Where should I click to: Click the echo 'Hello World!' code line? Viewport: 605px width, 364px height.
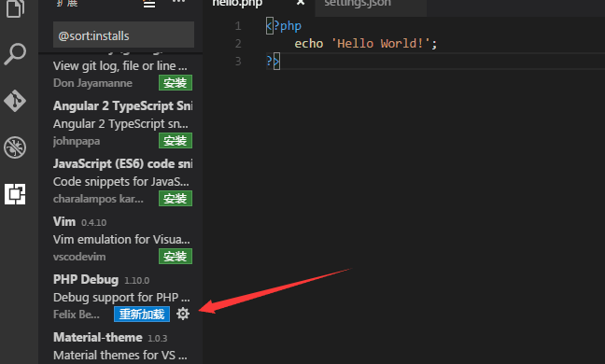[366, 44]
